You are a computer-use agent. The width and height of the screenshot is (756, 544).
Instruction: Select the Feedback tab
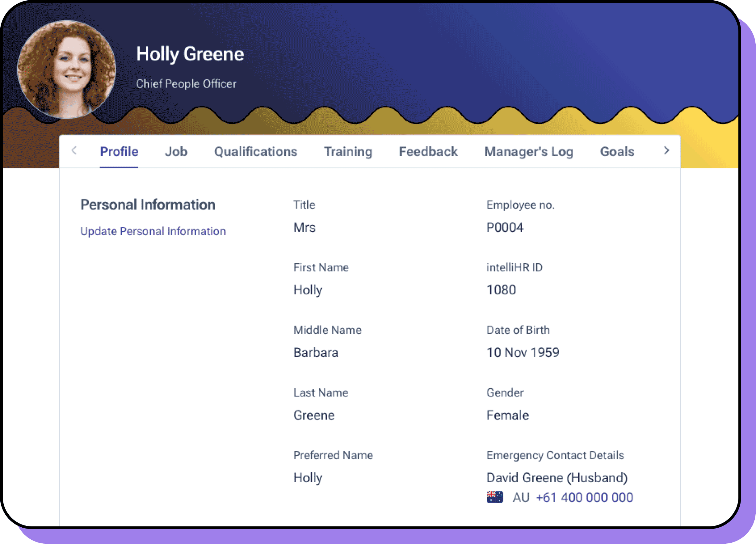[x=428, y=152]
